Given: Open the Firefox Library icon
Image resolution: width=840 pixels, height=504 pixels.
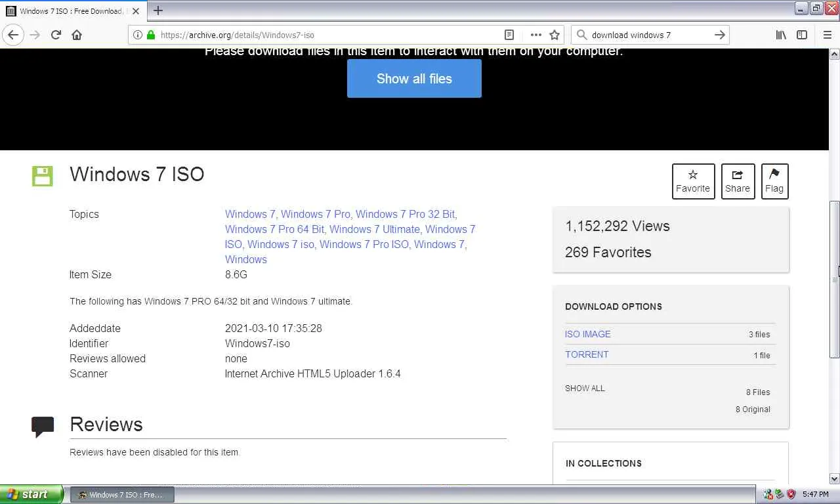Looking at the screenshot, I should click(781, 35).
